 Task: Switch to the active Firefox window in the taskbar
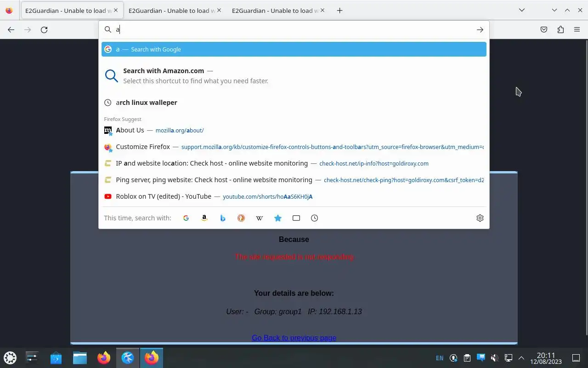(152, 357)
